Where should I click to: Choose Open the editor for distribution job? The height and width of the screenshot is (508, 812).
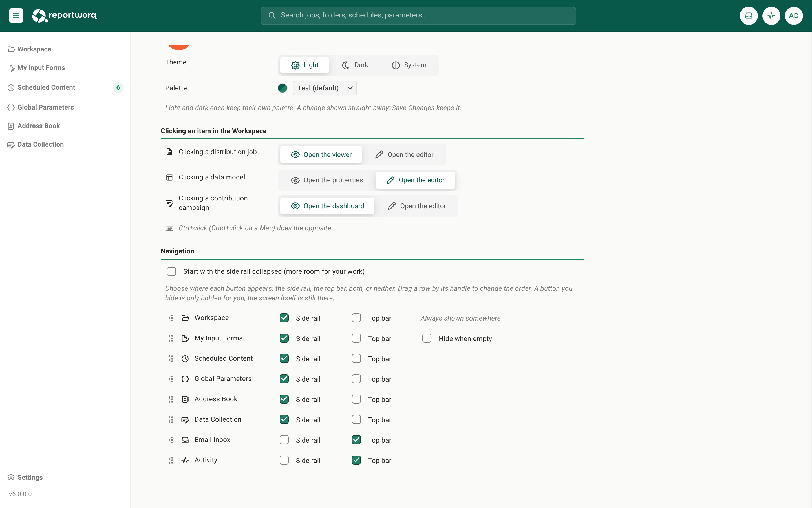coord(404,155)
